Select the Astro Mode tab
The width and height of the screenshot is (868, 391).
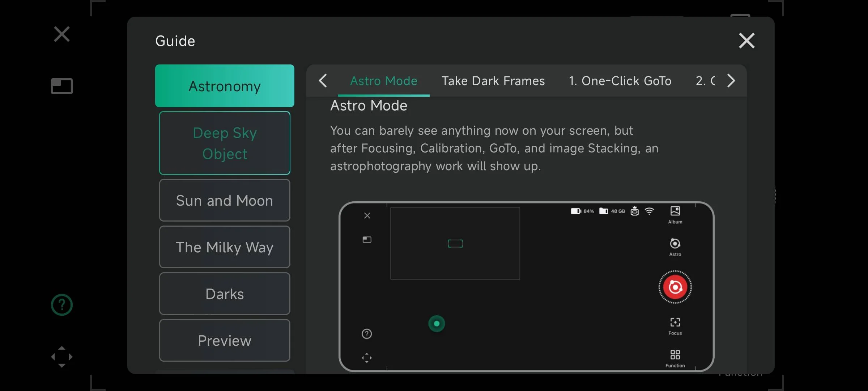384,81
